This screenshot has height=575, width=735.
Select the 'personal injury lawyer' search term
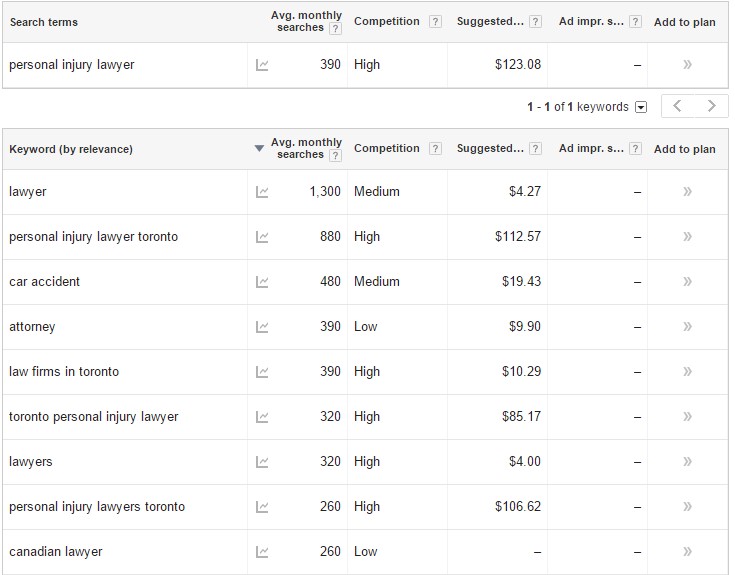coord(72,65)
